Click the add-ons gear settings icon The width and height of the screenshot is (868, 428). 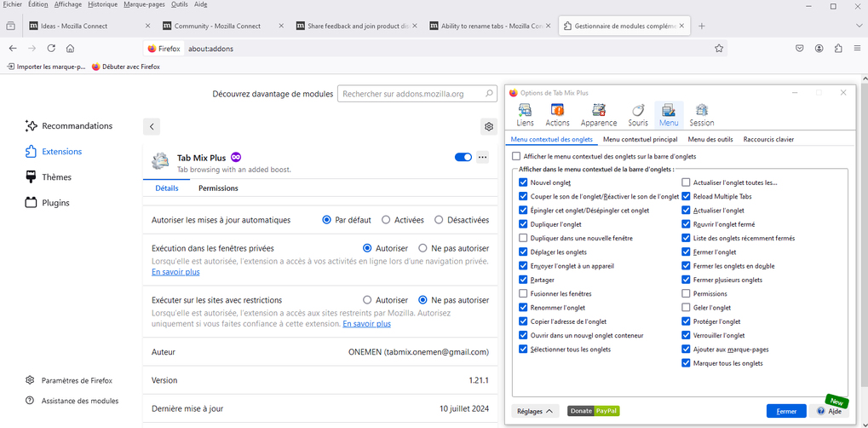tap(489, 127)
